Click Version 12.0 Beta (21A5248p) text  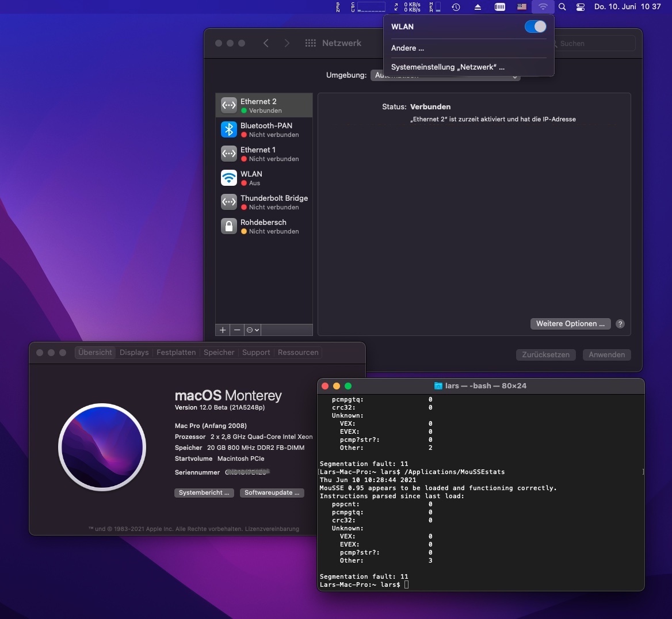click(x=220, y=407)
